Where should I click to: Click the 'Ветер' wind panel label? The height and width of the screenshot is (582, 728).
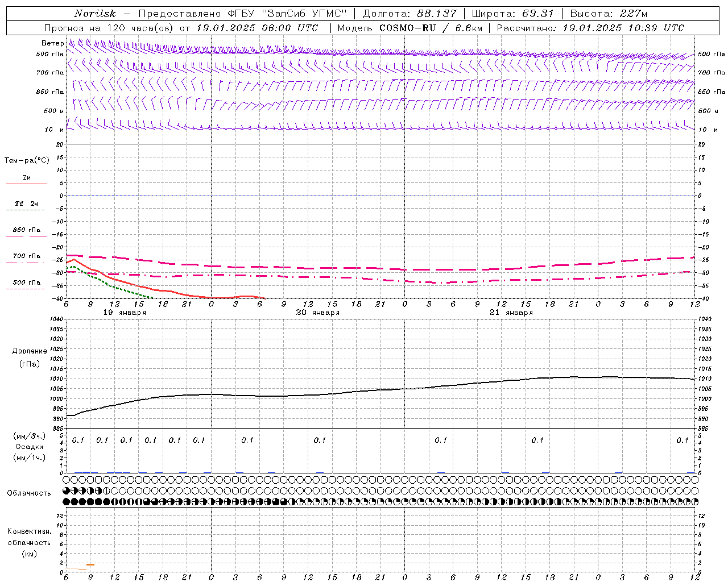(52, 43)
